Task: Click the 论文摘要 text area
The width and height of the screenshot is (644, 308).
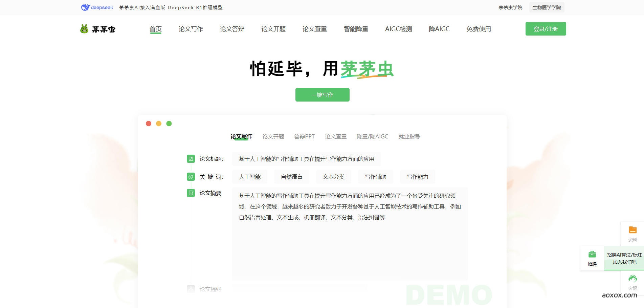Action: pyautogui.click(x=350, y=234)
